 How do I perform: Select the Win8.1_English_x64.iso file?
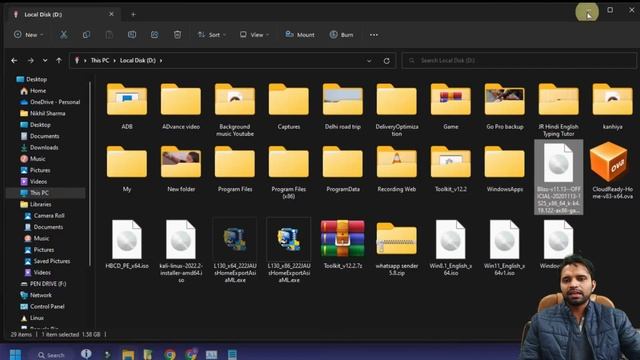point(451,248)
